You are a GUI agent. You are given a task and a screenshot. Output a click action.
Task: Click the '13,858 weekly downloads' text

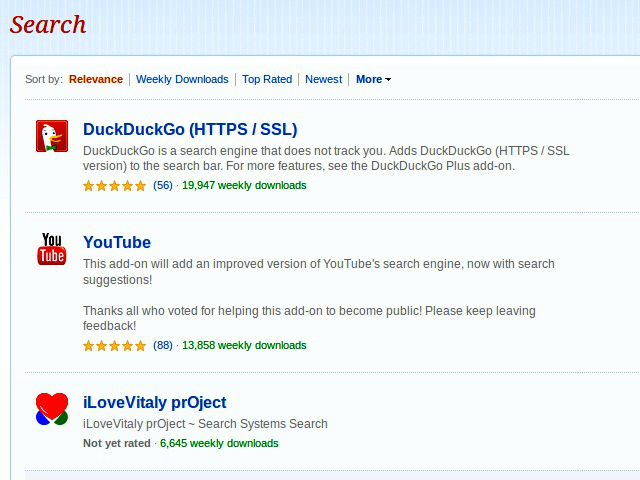pos(244,345)
